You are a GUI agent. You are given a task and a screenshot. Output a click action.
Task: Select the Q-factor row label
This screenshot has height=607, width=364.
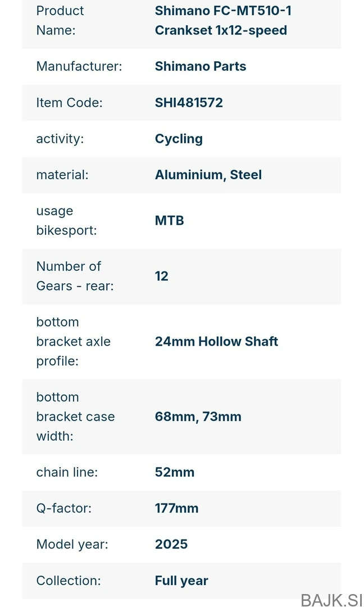tap(63, 508)
